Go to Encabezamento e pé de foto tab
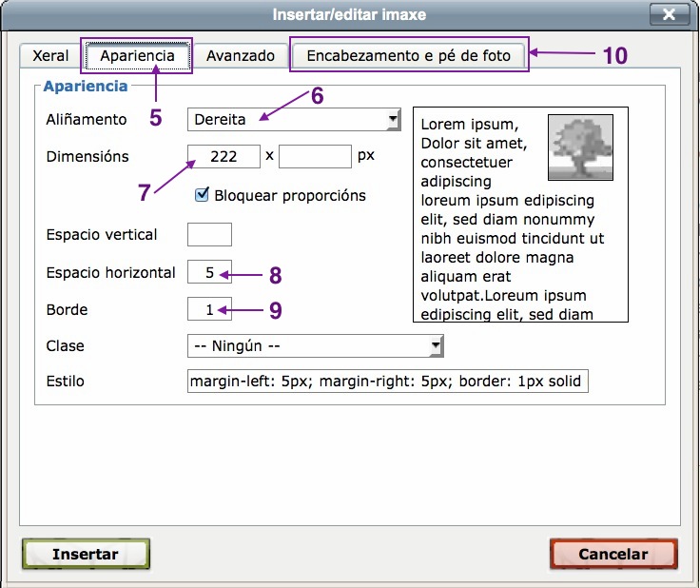This screenshot has height=588, width=700. pos(408,56)
